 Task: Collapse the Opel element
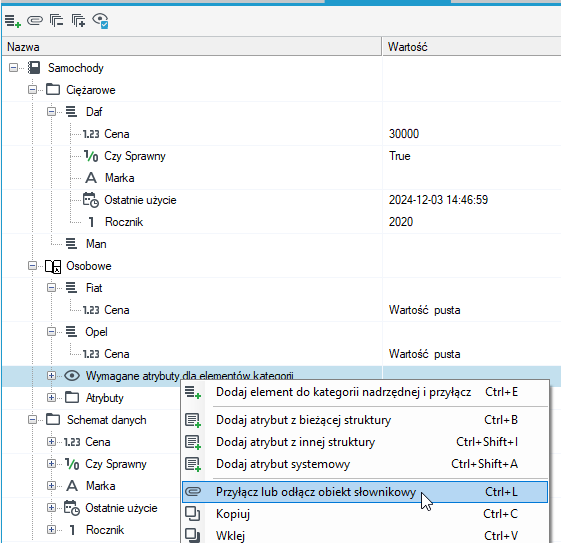[x=51, y=332]
